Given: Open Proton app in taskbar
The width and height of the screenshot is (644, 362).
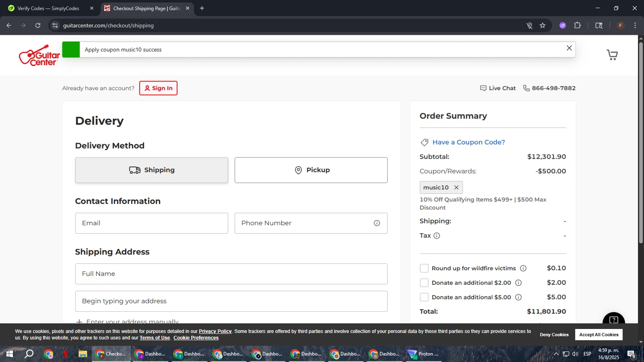Looking at the screenshot, I should coord(424,354).
